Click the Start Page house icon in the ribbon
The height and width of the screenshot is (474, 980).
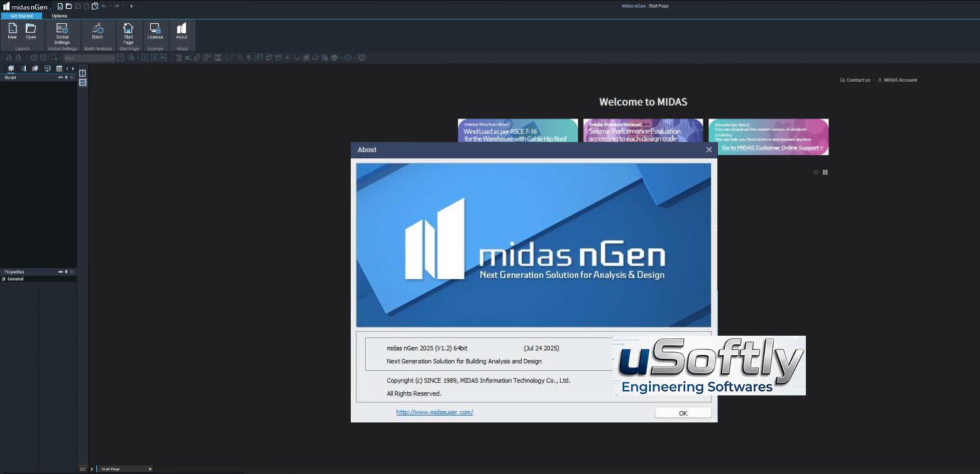(128, 33)
